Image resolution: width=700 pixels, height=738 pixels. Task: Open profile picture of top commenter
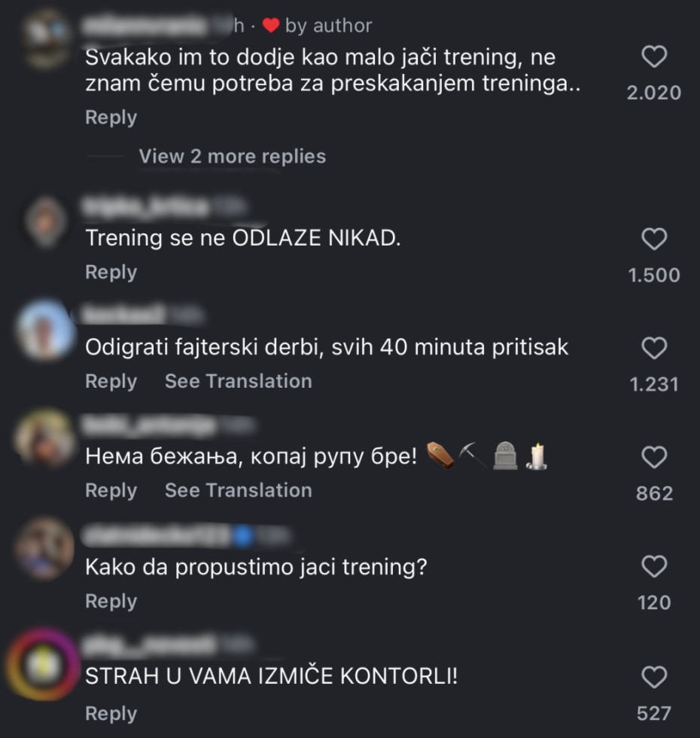[x=45, y=38]
